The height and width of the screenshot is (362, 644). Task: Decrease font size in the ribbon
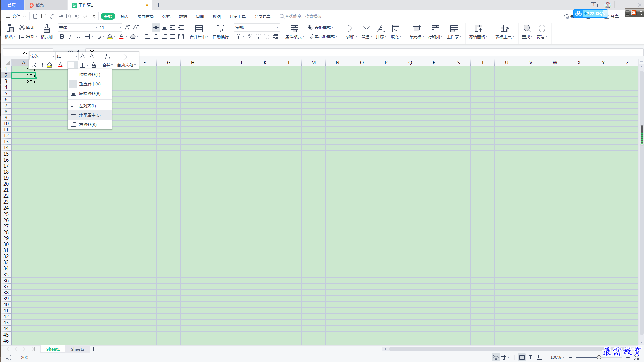pyautogui.click(x=136, y=27)
